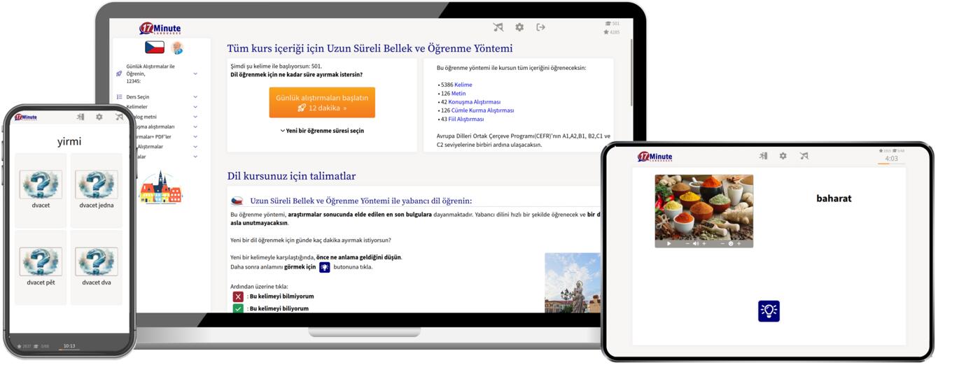Click the logout icon in laptop header
Viewport: 980px width, 372px height.
(540, 27)
